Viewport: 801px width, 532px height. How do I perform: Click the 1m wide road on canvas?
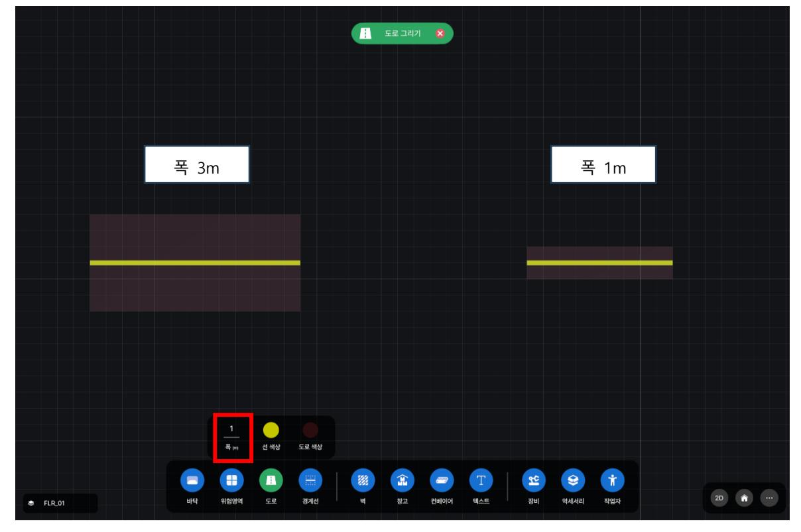click(599, 262)
